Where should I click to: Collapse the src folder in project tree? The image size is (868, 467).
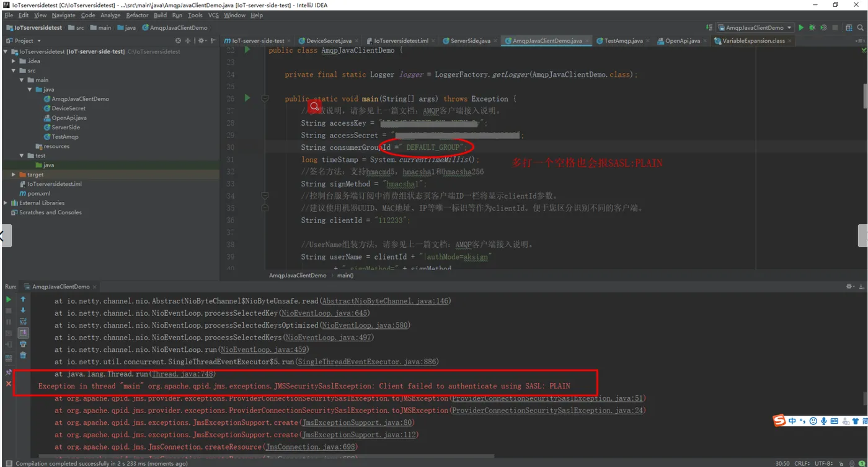[x=14, y=71]
